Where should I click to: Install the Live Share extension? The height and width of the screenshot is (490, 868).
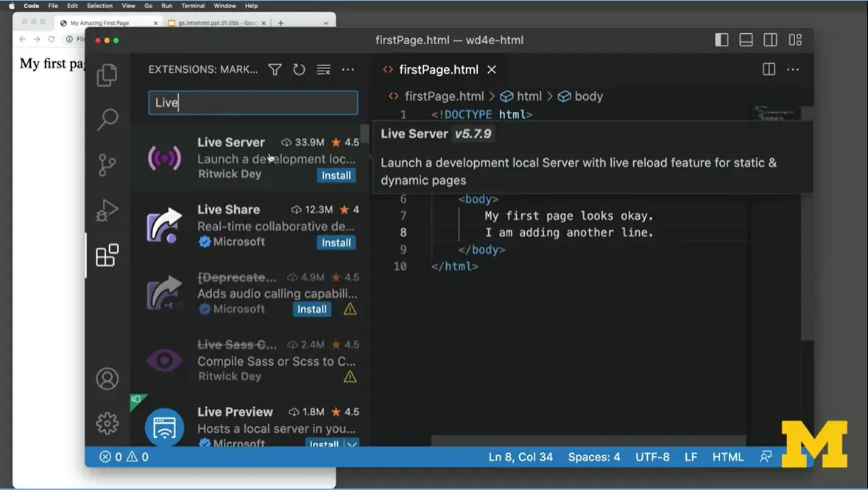(x=336, y=243)
